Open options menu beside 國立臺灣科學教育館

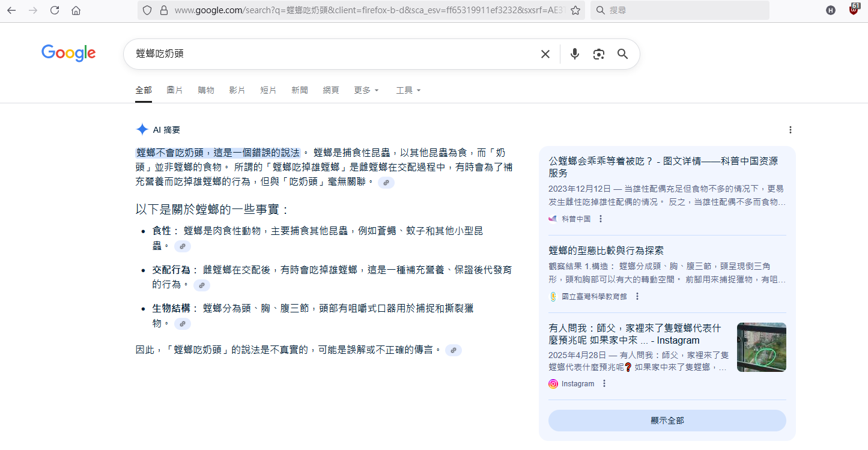pos(637,296)
